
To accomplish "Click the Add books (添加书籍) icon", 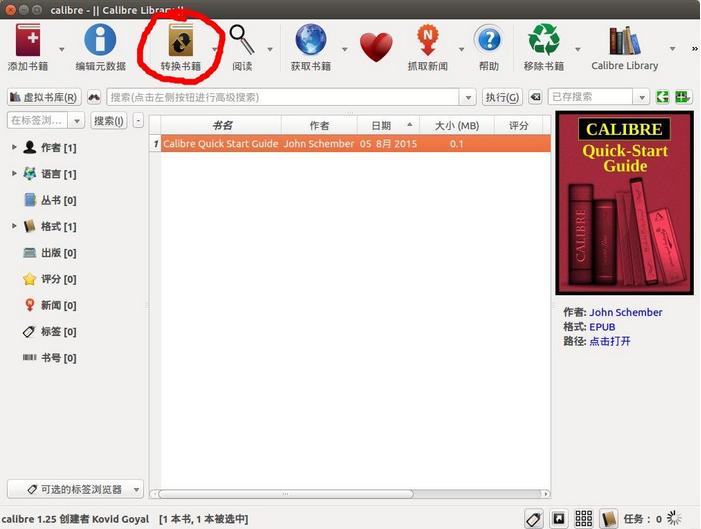I will 28,40.
